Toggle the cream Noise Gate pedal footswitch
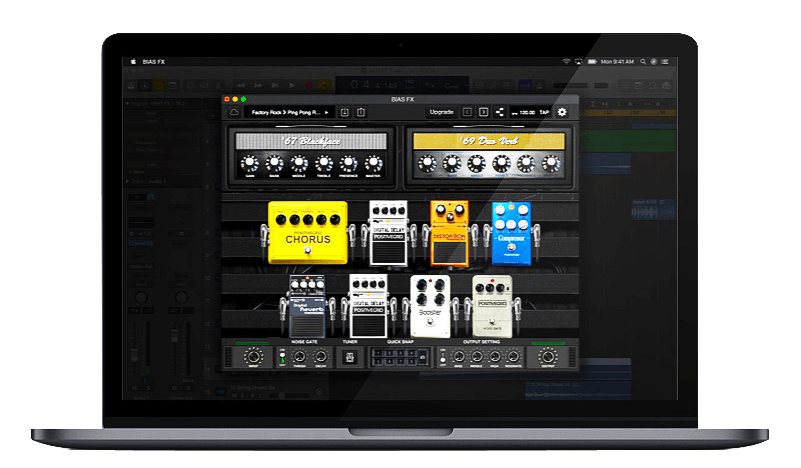Image resolution: width=801 pixels, height=468 pixels. 492,321
